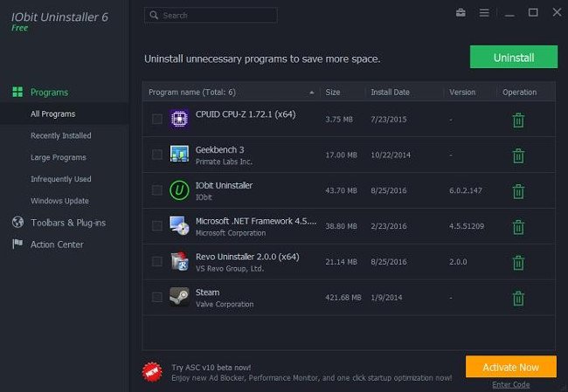This screenshot has width=568, height=392.
Task: Click the 10/22/2014 install date
Action: [391, 155]
